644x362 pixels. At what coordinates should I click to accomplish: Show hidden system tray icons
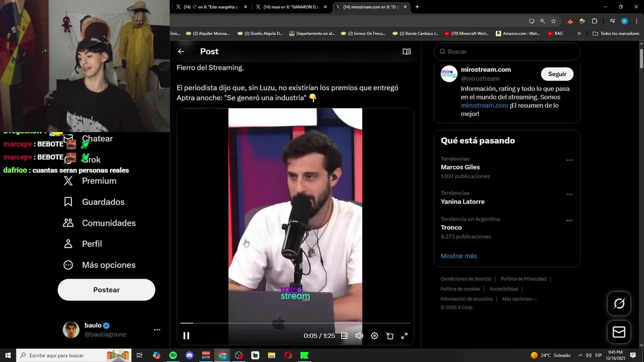[580, 355]
